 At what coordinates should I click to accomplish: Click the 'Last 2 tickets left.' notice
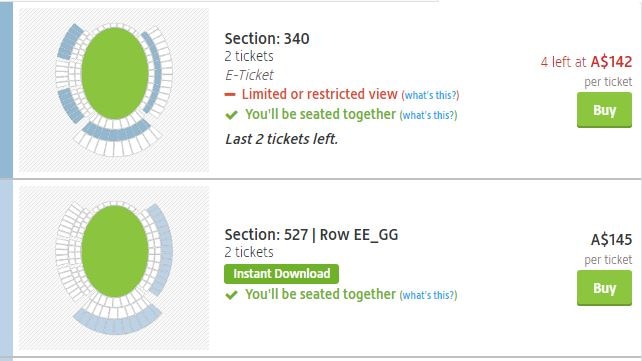[282, 139]
